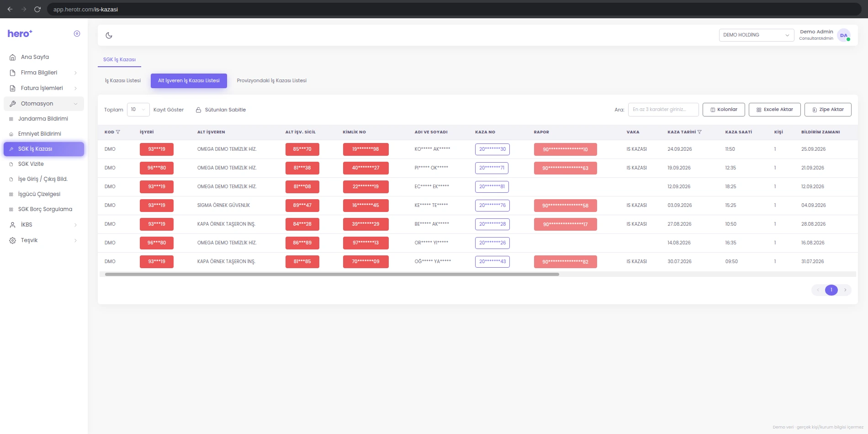
Task: Reload the page in the browser
Action: (37, 9)
